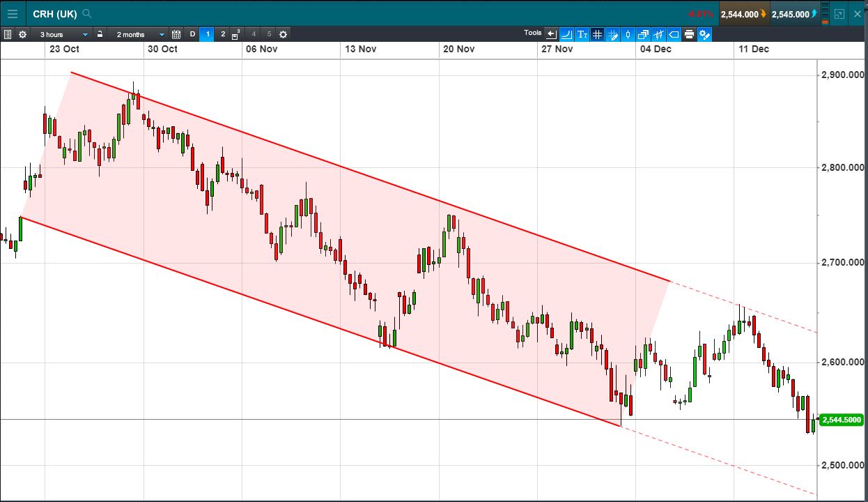The width and height of the screenshot is (868, 502).
Task: Switch to saved layout 2
Action: point(223,34)
